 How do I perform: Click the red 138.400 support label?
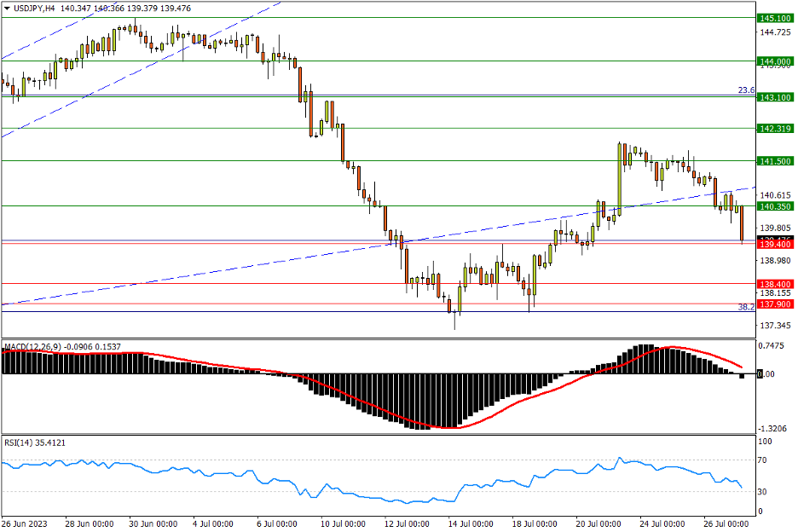click(x=776, y=284)
